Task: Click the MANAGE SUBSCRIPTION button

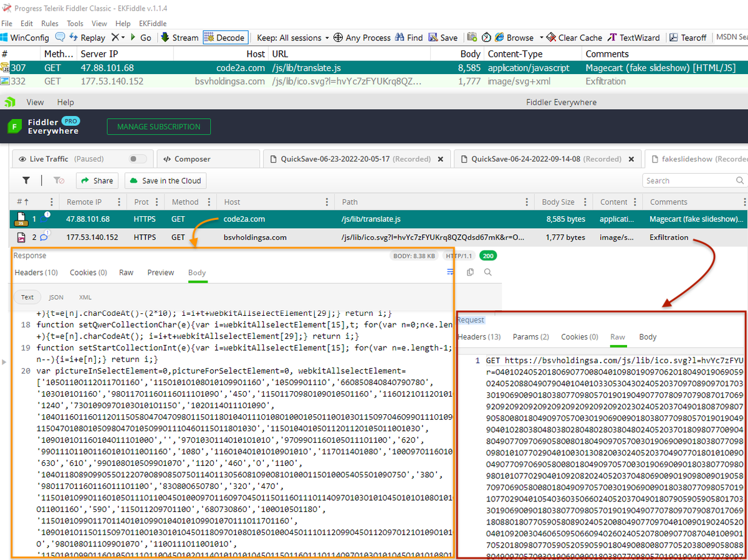Action: pos(159,126)
